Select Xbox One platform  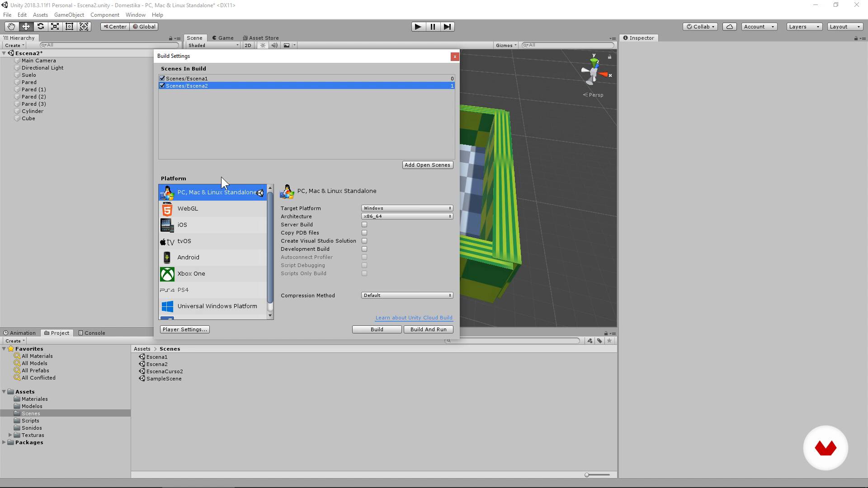pos(212,274)
